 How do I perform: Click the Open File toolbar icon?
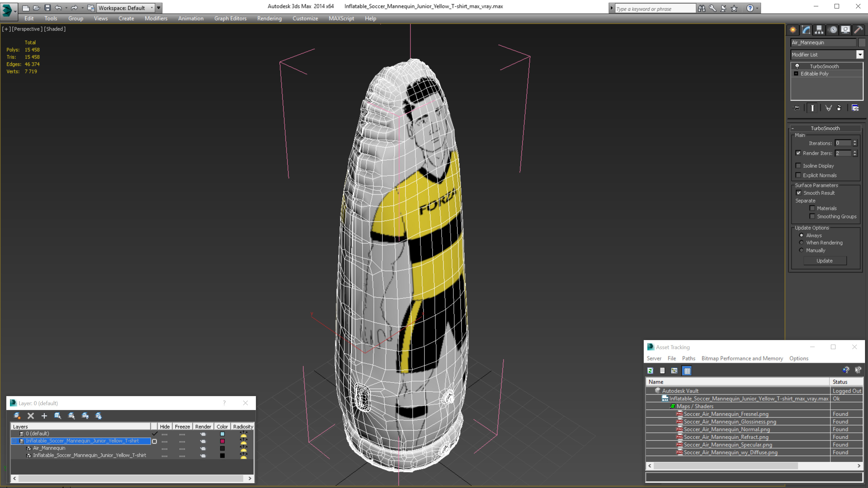[x=37, y=8]
